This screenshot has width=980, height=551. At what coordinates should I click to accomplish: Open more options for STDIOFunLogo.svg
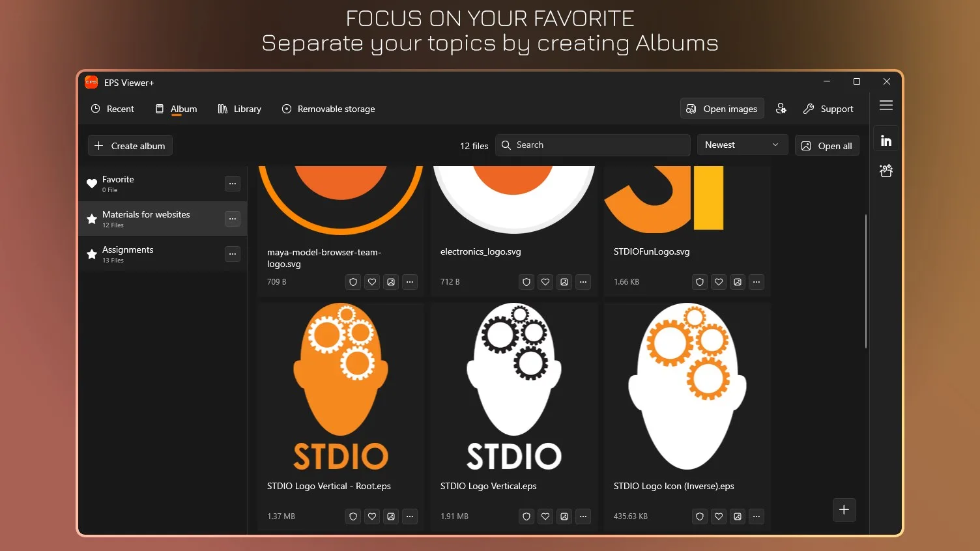(x=757, y=282)
